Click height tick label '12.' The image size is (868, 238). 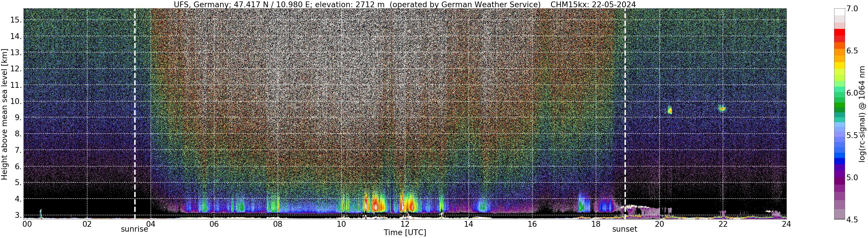[16, 69]
